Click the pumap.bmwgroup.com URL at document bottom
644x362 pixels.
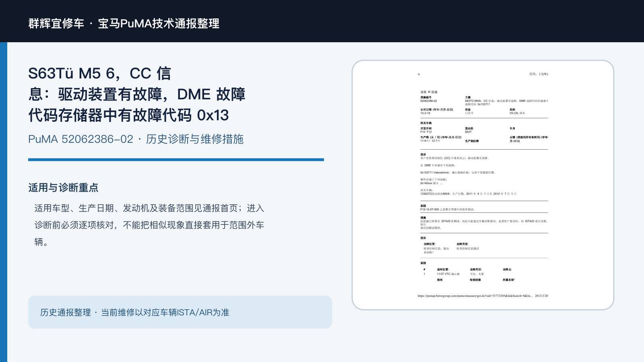click(475, 296)
